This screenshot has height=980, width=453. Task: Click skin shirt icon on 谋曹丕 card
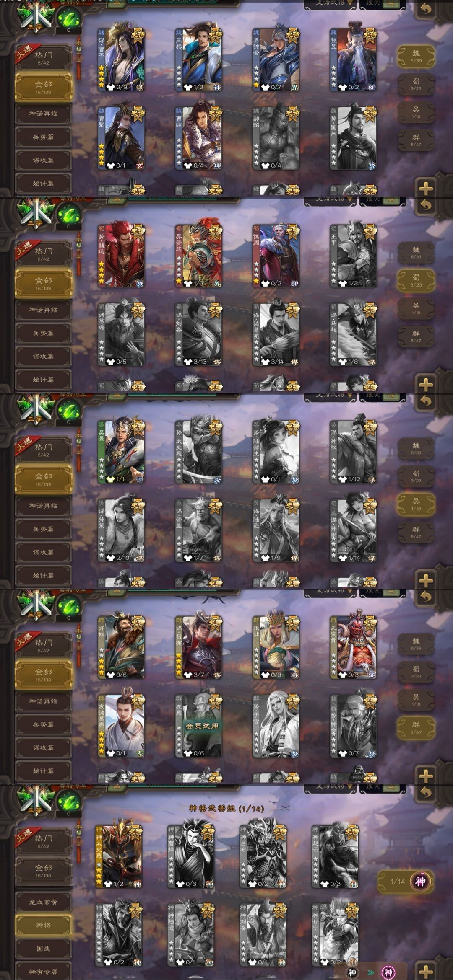110,87
